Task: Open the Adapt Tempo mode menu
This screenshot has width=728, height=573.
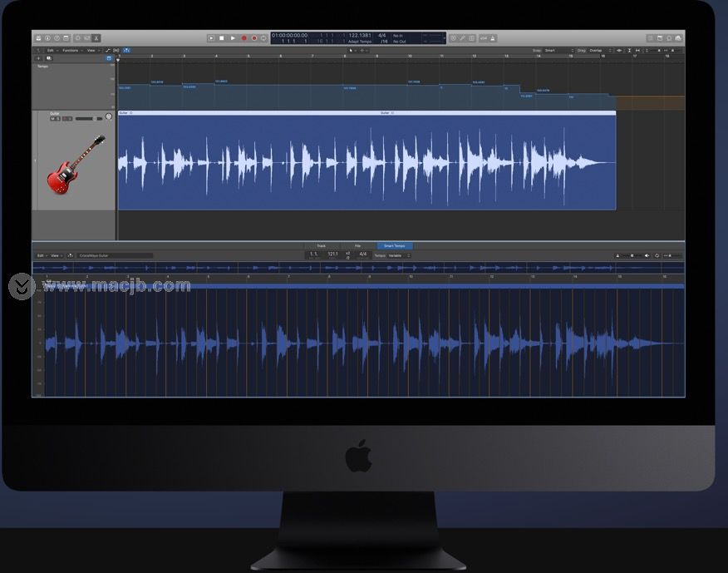Action: (360, 42)
